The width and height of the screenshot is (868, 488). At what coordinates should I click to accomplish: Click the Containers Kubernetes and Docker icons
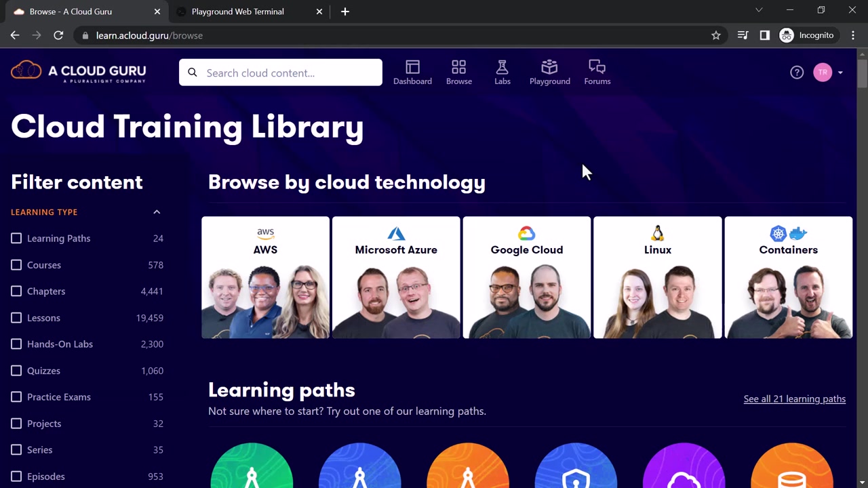pyautogui.click(x=789, y=234)
